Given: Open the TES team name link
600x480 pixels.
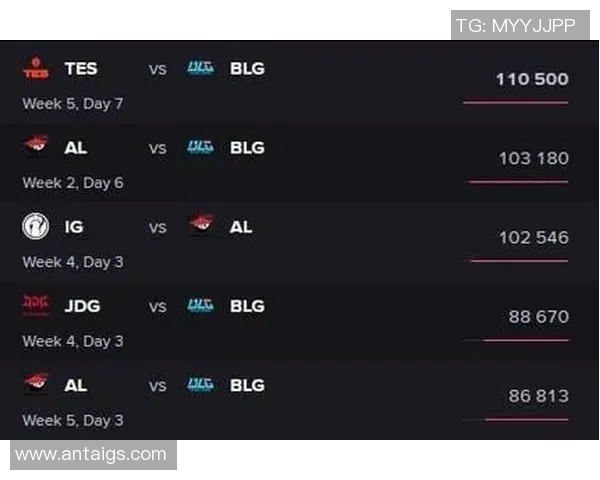Looking at the screenshot, I should (x=81, y=69).
